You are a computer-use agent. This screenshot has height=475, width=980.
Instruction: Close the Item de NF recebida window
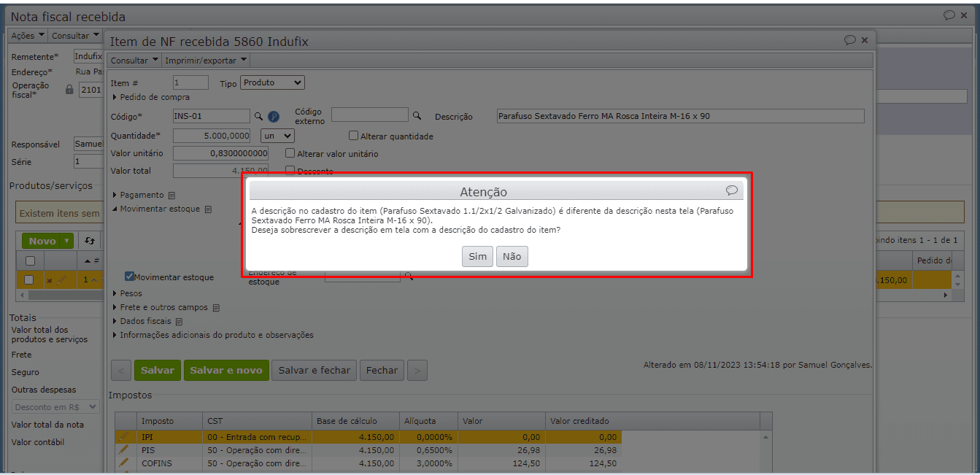[x=865, y=41]
